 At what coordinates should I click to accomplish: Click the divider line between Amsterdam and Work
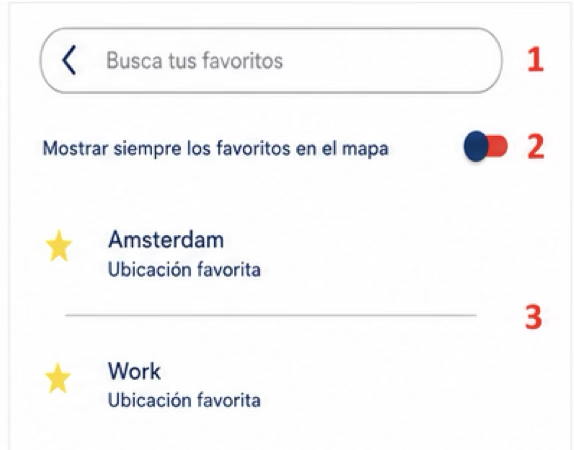(271, 315)
